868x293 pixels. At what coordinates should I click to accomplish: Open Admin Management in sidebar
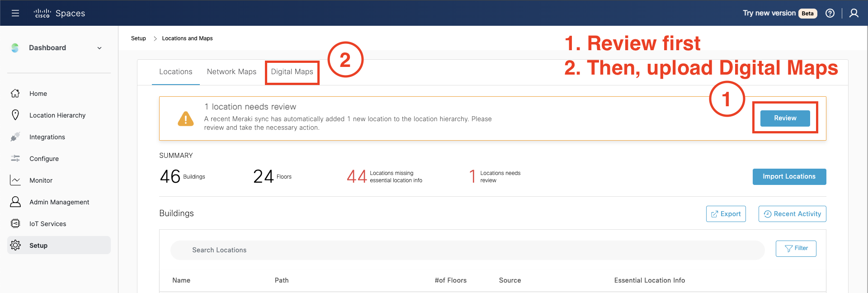point(59,202)
